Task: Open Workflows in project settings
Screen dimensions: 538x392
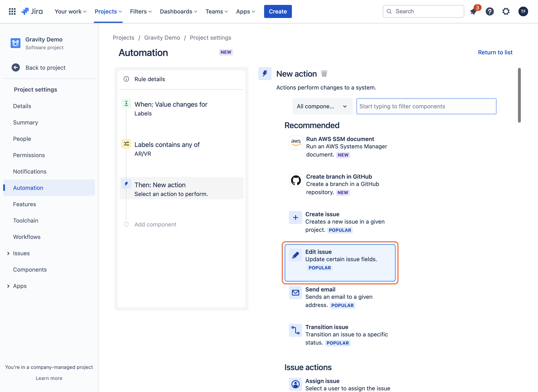Action: (49, 237)
